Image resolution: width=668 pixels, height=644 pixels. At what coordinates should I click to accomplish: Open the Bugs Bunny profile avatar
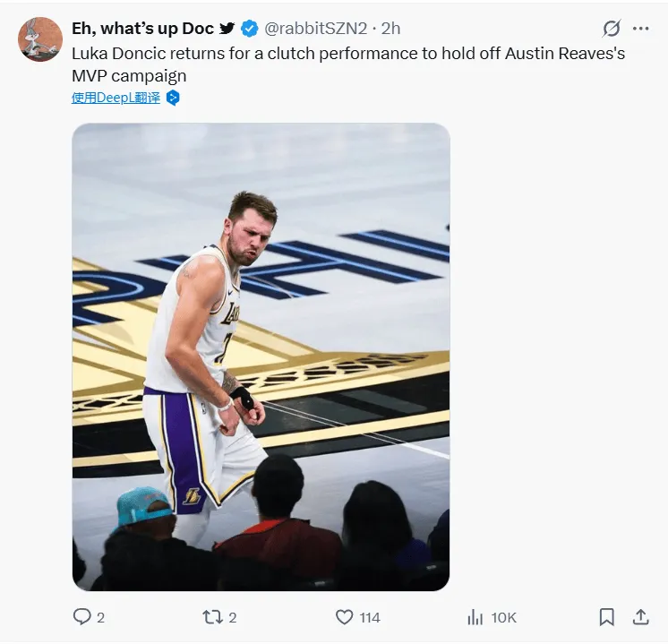[40, 39]
